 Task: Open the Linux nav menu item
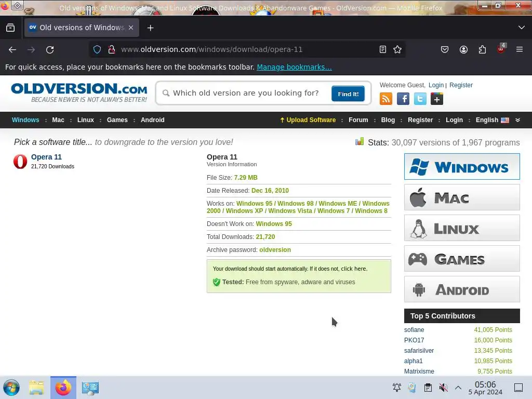click(x=86, y=120)
